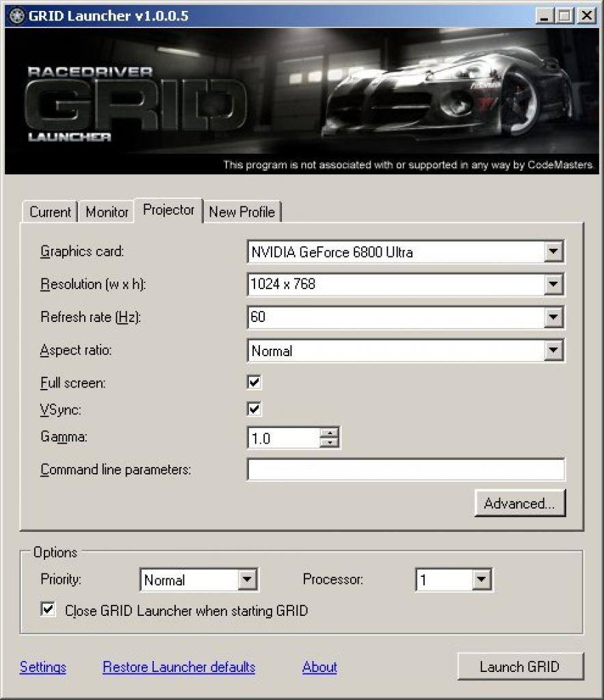Click Restore Launcher defaults link
Image resolution: width=604 pixels, height=700 pixels.
179,667
